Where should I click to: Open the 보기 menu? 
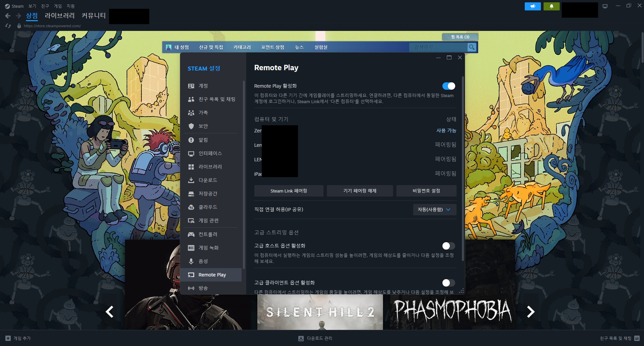coord(32,6)
